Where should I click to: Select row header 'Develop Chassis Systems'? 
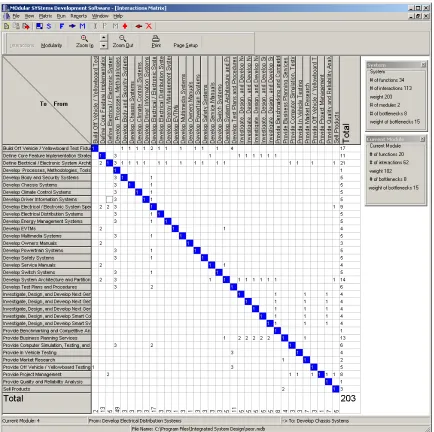(x=47, y=185)
